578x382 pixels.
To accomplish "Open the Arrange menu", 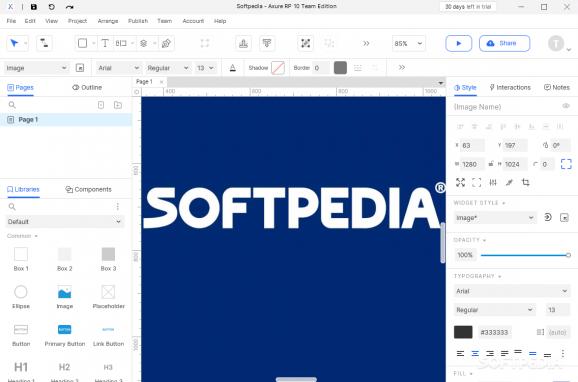I will pos(108,21).
